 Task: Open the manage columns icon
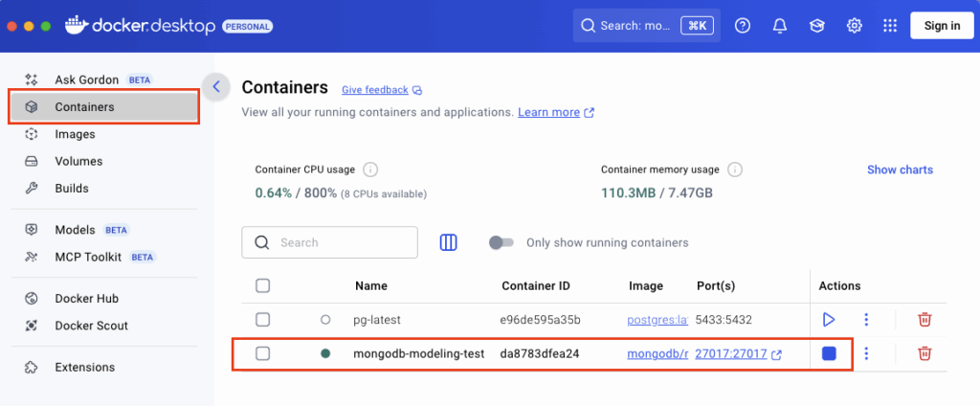(448, 242)
